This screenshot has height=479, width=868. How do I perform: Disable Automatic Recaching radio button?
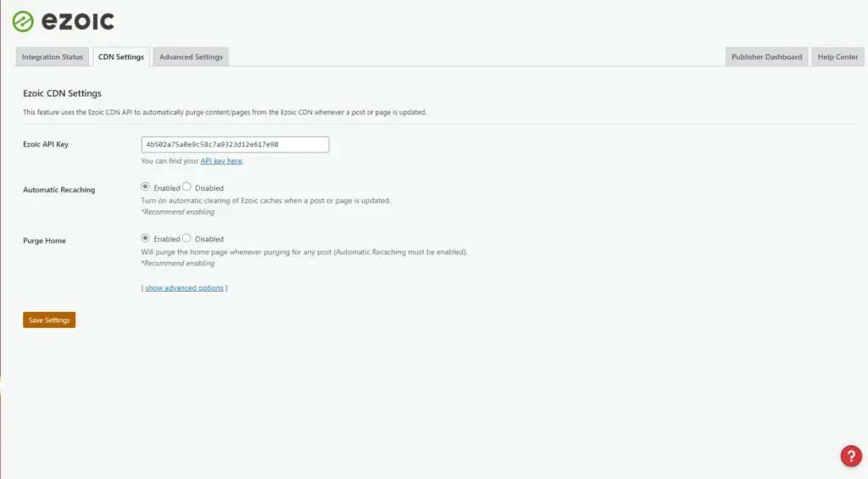(x=186, y=187)
